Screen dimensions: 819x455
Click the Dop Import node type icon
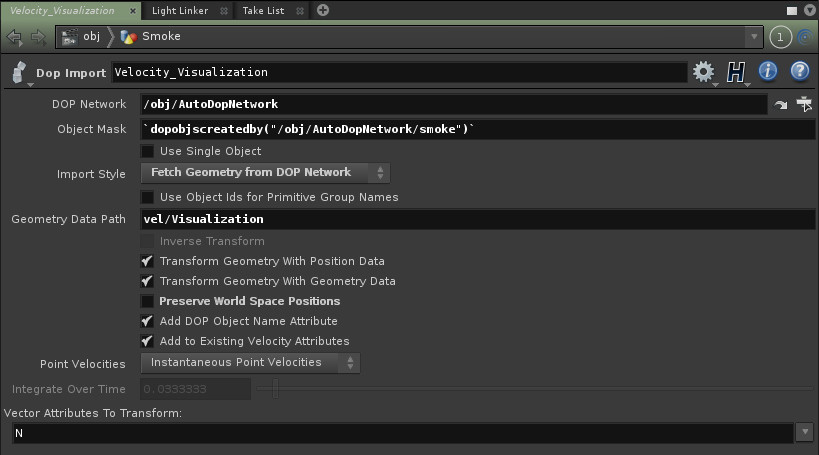pyautogui.click(x=19, y=73)
